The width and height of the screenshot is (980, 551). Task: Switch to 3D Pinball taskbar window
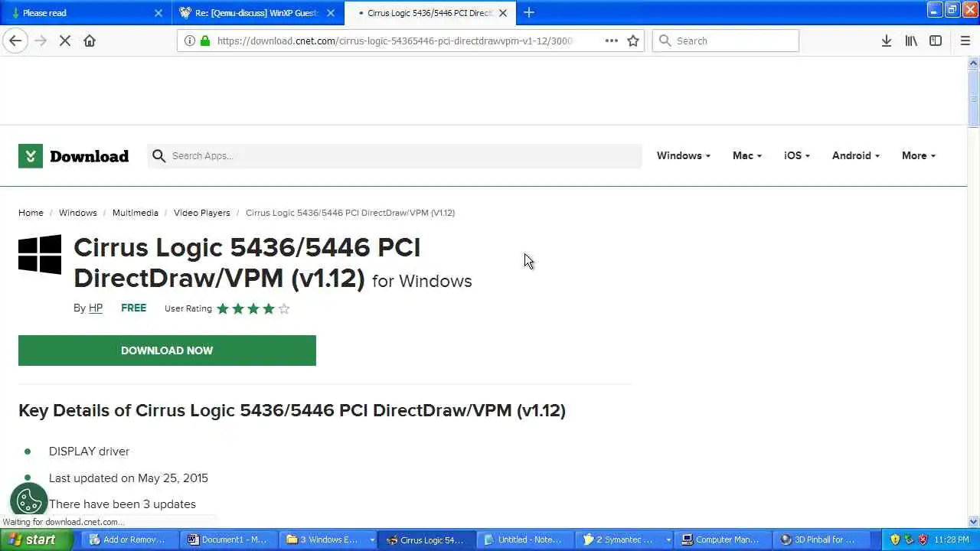coord(822,540)
